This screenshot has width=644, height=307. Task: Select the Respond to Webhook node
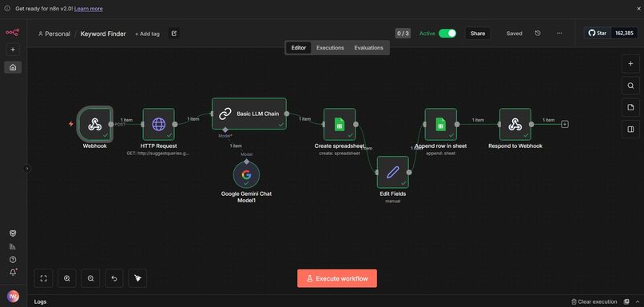(x=515, y=124)
